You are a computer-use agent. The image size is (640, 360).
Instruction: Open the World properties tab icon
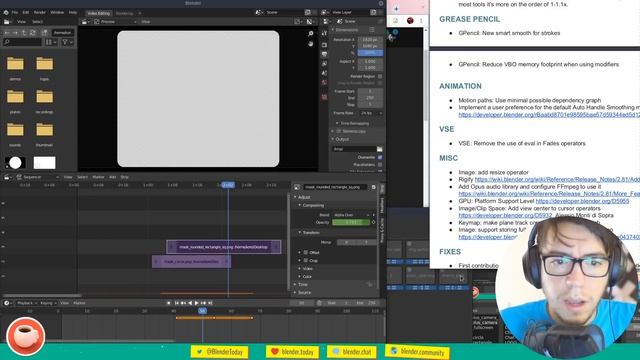click(x=324, y=82)
